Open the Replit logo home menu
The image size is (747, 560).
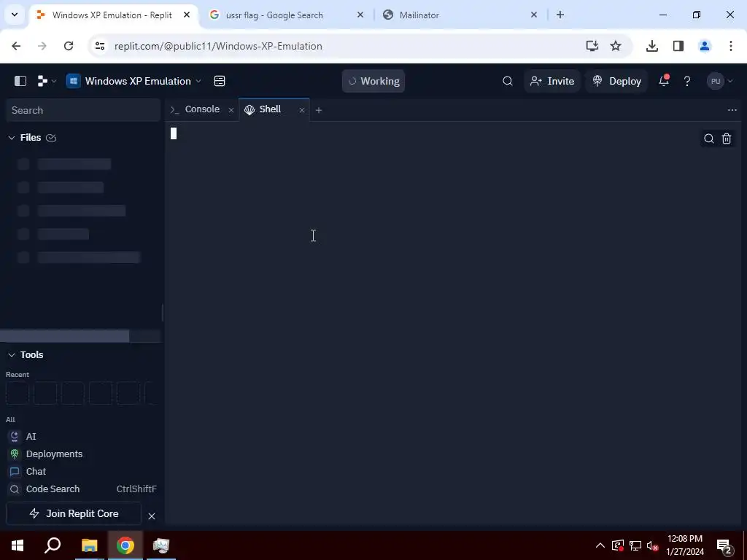(x=46, y=81)
